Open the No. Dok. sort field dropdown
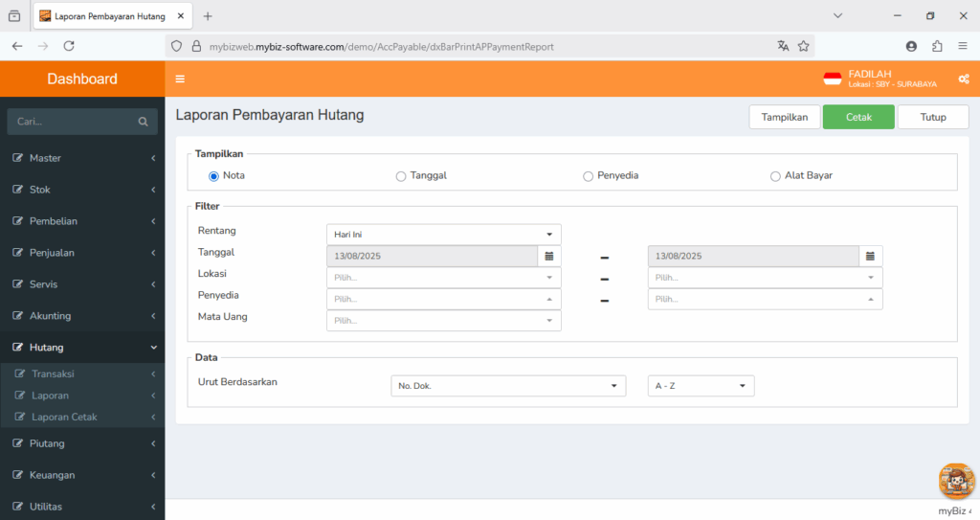 [x=508, y=386]
